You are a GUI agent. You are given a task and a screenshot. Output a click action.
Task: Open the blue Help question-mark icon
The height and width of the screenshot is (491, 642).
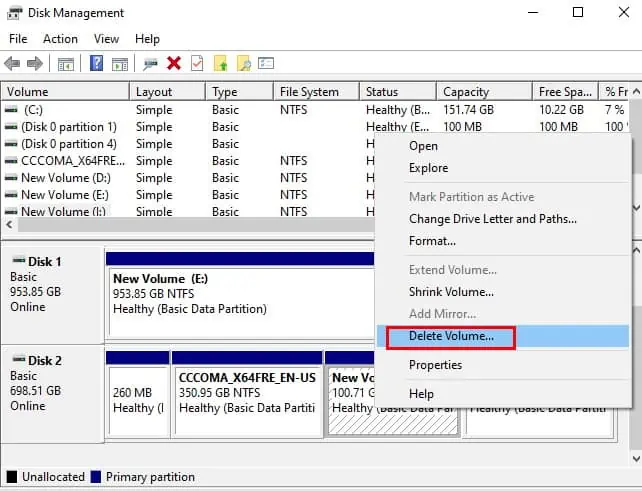click(96, 63)
